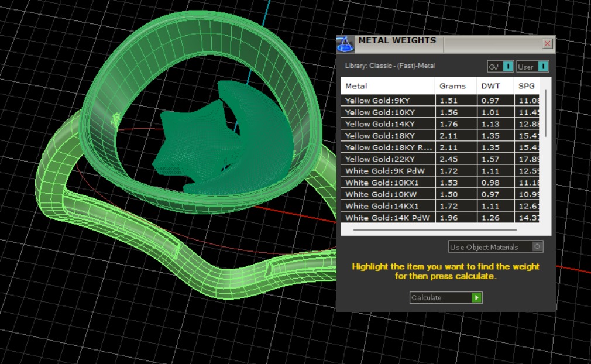Click the DWT column header
591x364 pixels.
495,86
